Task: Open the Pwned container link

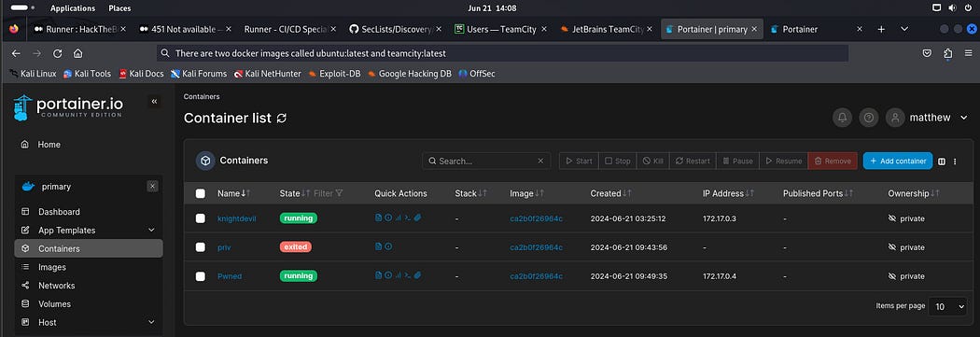Action: pyautogui.click(x=230, y=275)
